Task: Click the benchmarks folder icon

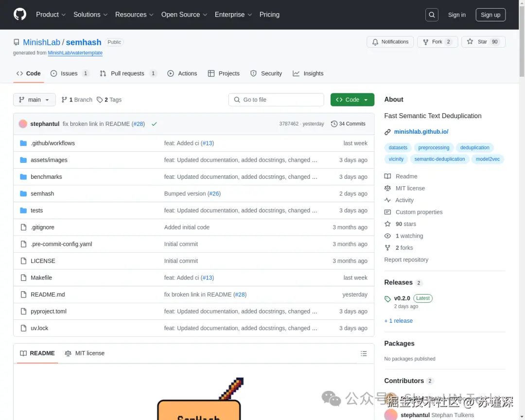Action: coord(23,177)
